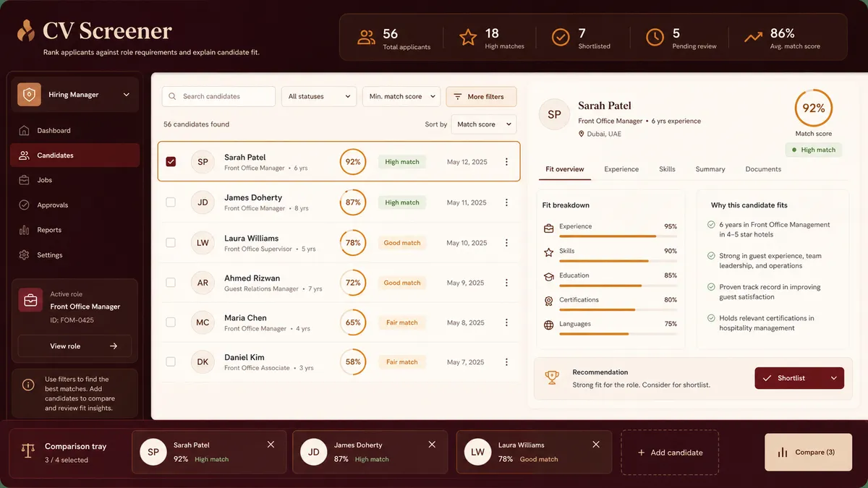This screenshot has height=488, width=868.
Task: Click the Approvals checkmark icon in sidebar
Action: (24, 205)
